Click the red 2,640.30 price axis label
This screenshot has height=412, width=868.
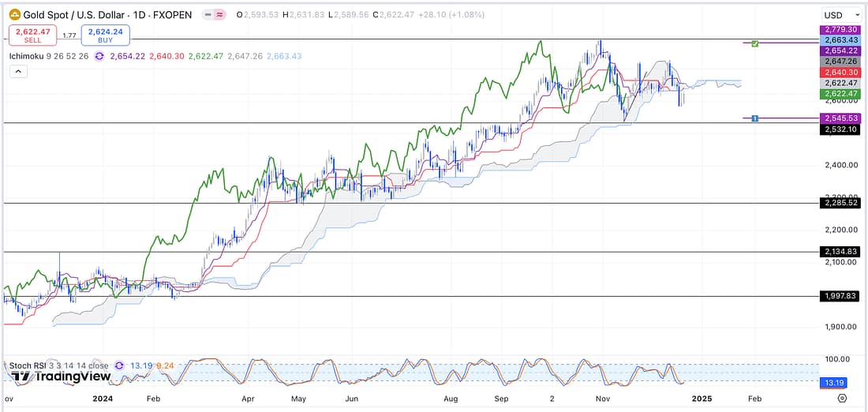coord(841,71)
